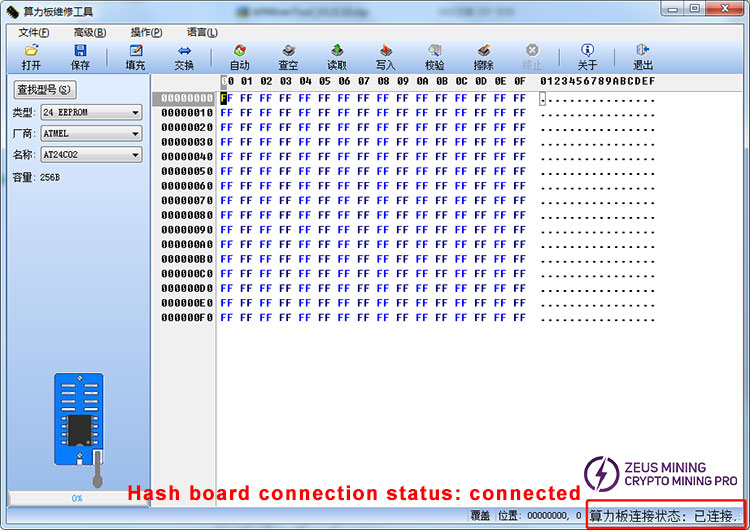Click the 0% progress bar
The height and width of the screenshot is (530, 750).
coord(76,497)
